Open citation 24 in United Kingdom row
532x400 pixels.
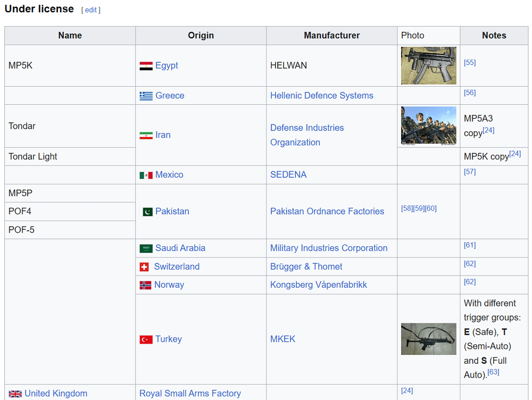pos(407,390)
